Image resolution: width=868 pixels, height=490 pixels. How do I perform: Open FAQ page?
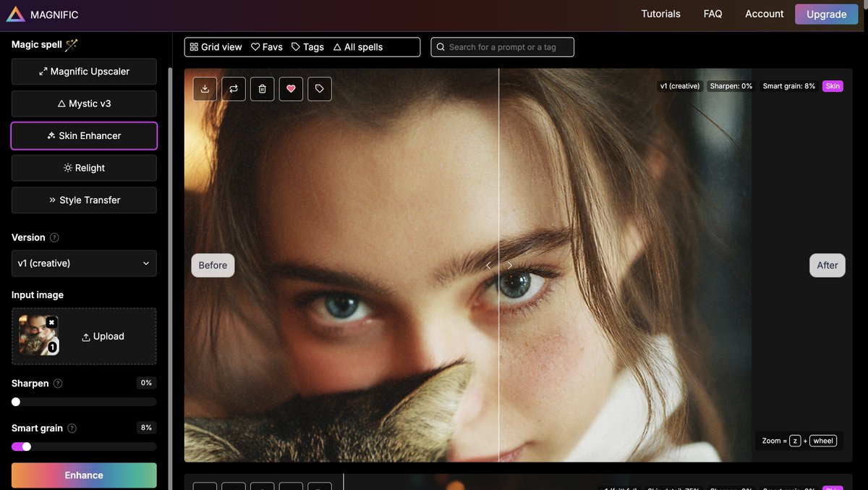coord(713,14)
